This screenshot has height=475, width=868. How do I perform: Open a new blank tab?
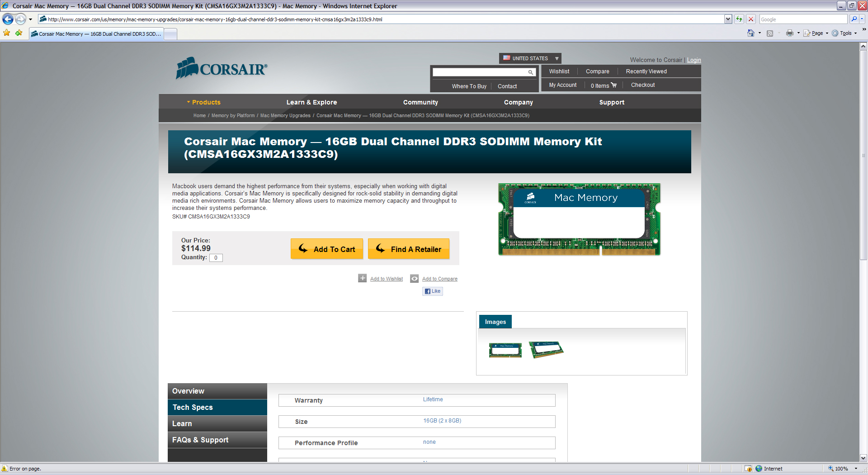(x=170, y=34)
